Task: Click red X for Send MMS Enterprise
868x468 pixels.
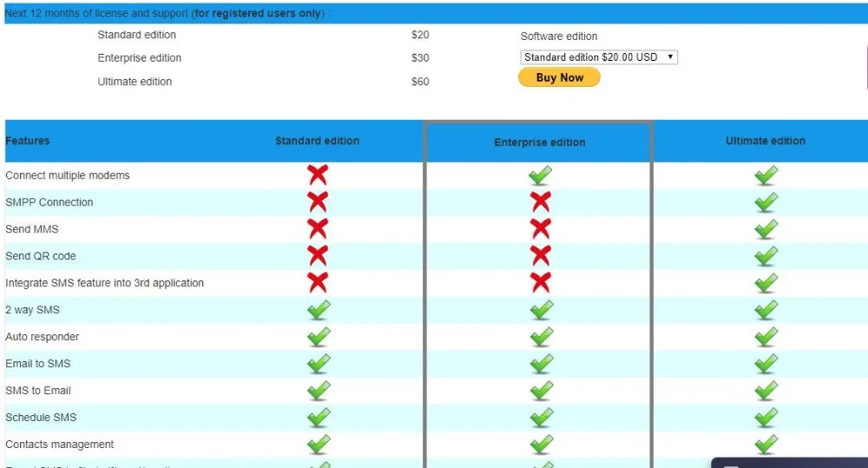Action: [x=541, y=228]
